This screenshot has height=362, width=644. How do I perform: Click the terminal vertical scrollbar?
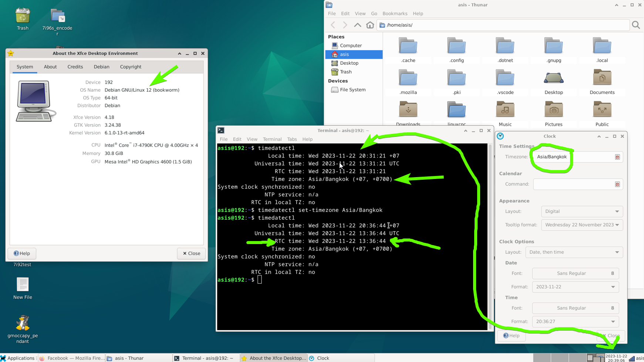490,237
